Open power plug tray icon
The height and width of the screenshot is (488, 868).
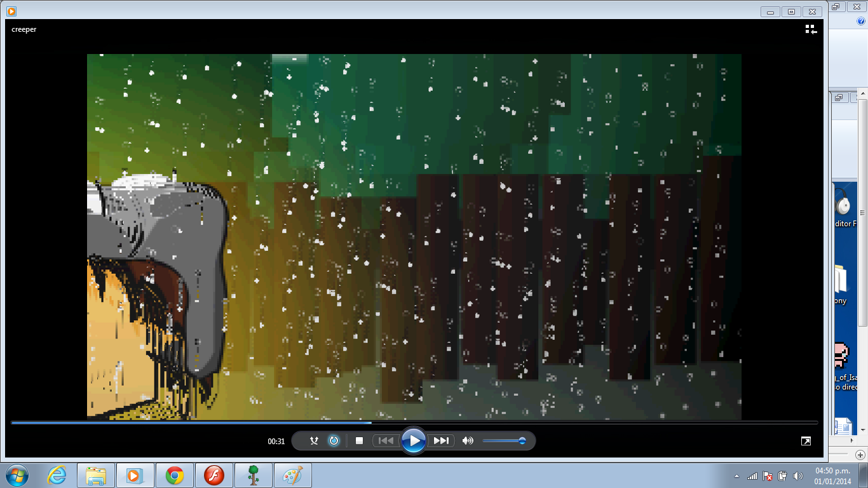(783, 476)
